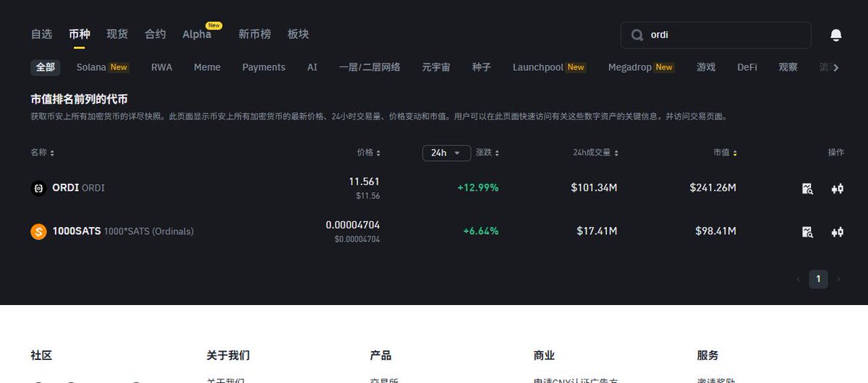The image size is (868, 383).
Task: Click the 商业 footer heading
Action: tap(544, 356)
